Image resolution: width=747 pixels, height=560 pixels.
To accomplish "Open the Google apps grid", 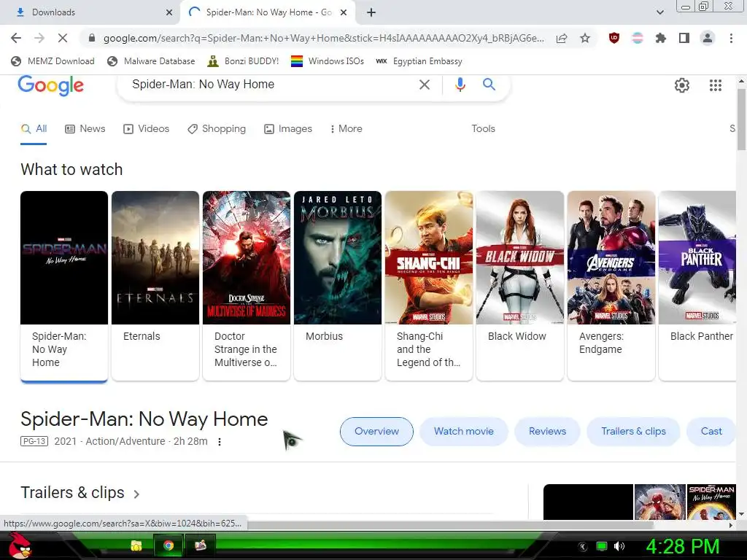I will [716, 85].
